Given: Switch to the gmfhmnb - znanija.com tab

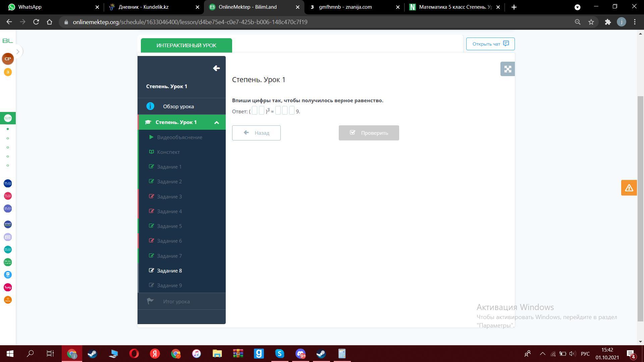Looking at the screenshot, I should (x=345, y=7).
